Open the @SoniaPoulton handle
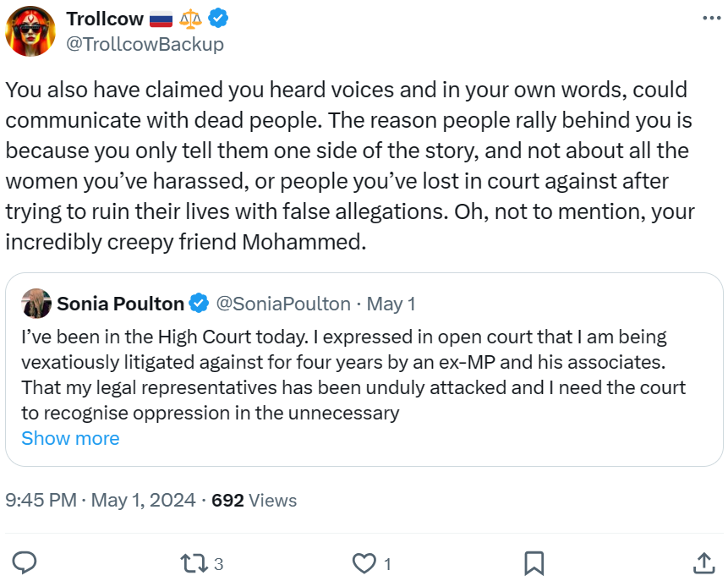Image resolution: width=728 pixels, height=581 pixels. pos(283,304)
